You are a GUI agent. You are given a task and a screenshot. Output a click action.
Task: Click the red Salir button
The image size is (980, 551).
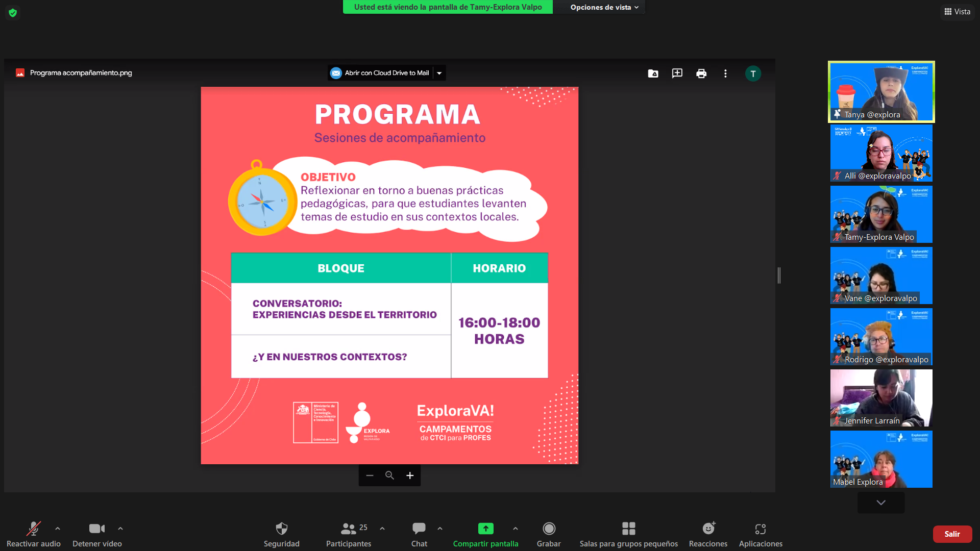tap(952, 534)
